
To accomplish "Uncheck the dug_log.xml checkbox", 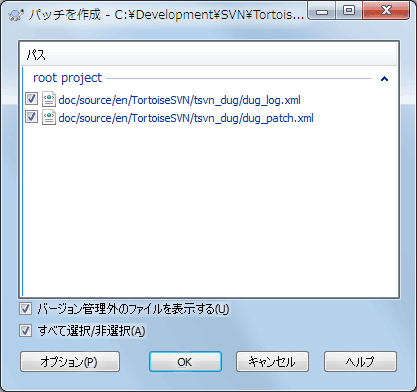I will (x=31, y=99).
